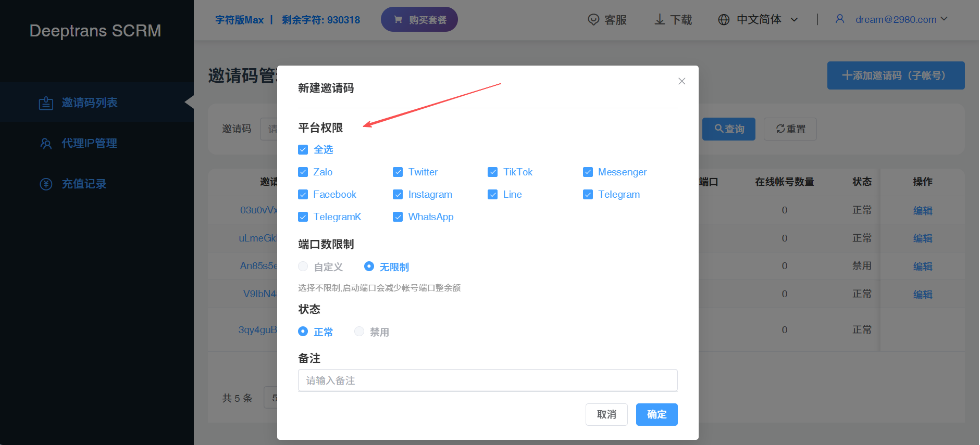Image resolution: width=980 pixels, height=445 pixels.
Task: Open the 下载 download link
Action: pyautogui.click(x=673, y=20)
